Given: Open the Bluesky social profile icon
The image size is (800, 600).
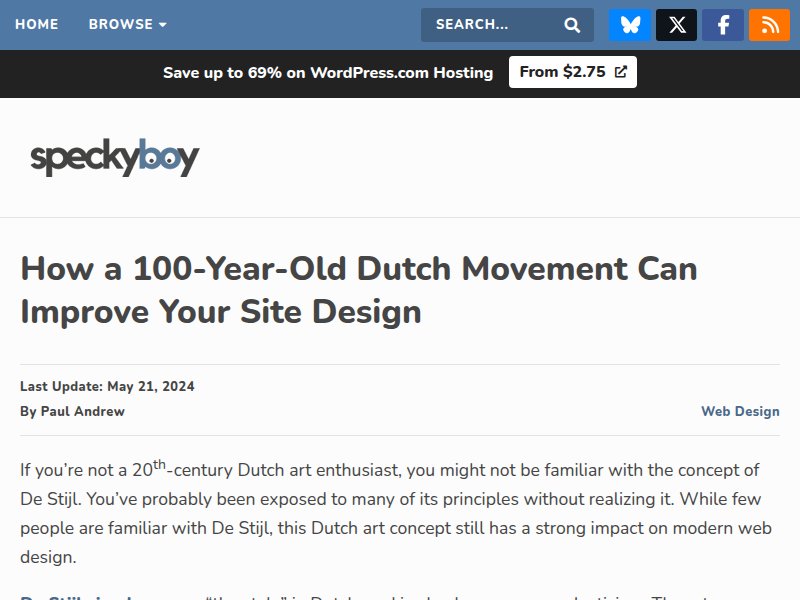Looking at the screenshot, I should pos(630,25).
